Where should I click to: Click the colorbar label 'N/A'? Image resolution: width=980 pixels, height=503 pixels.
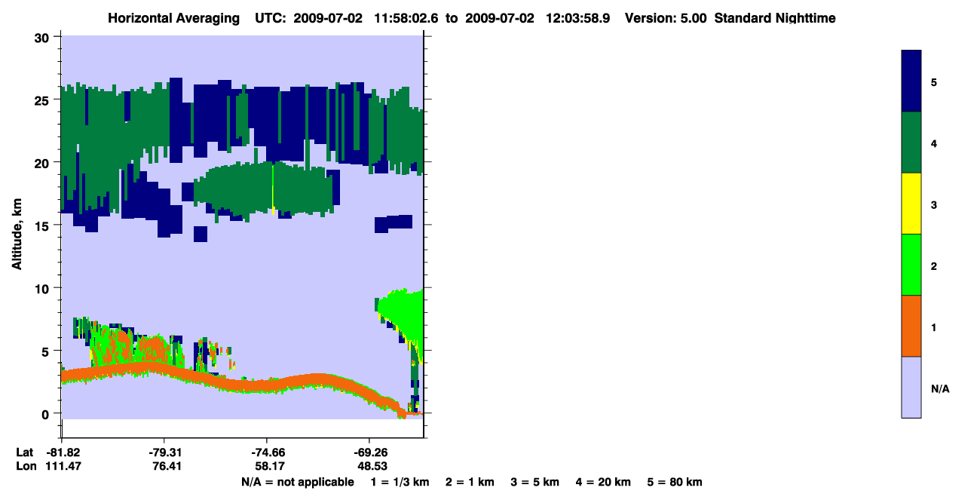pyautogui.click(x=940, y=388)
